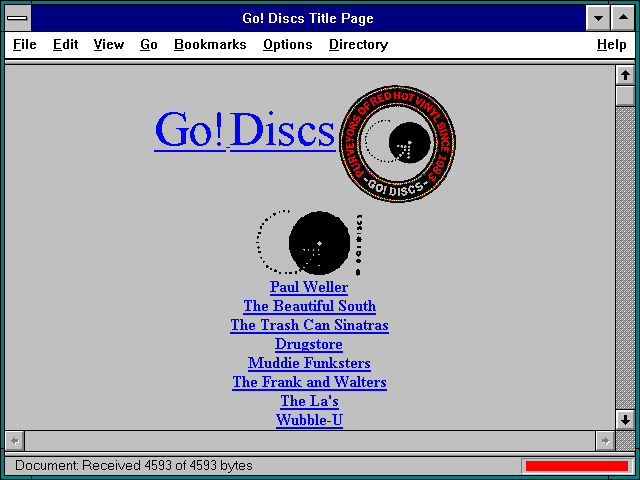
Task: Click the 'Document: Received 4593 of 4593 bytes' status
Action: 134,466
